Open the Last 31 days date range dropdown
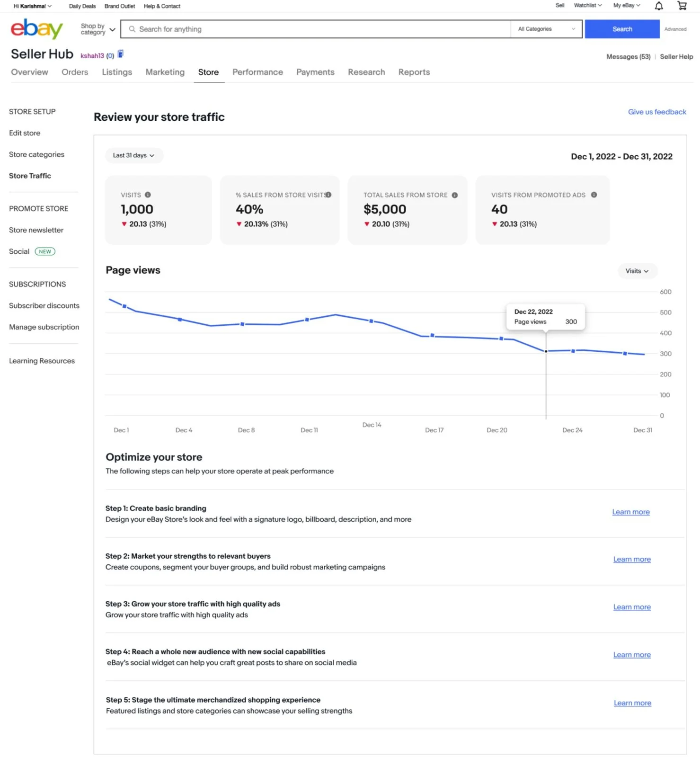 (134, 155)
